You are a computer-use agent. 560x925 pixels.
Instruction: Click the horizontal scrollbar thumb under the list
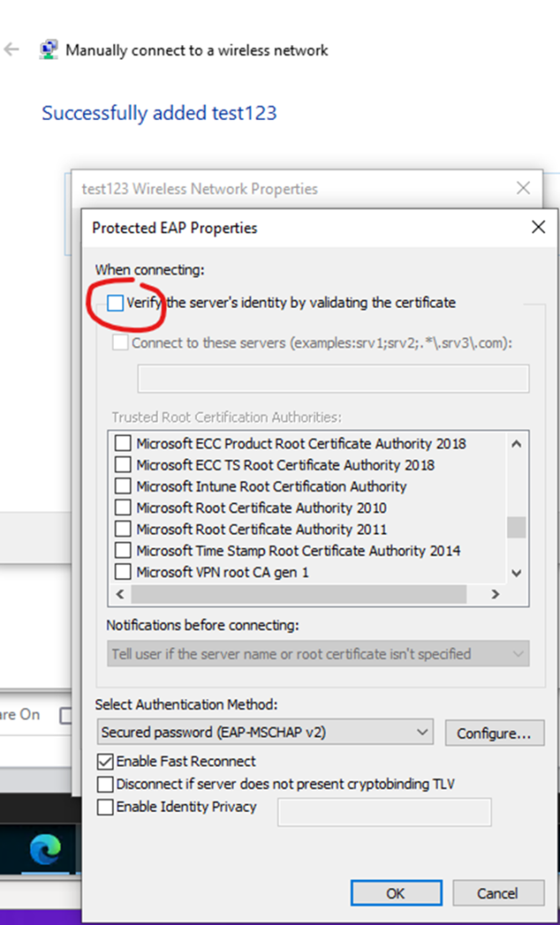click(x=299, y=594)
